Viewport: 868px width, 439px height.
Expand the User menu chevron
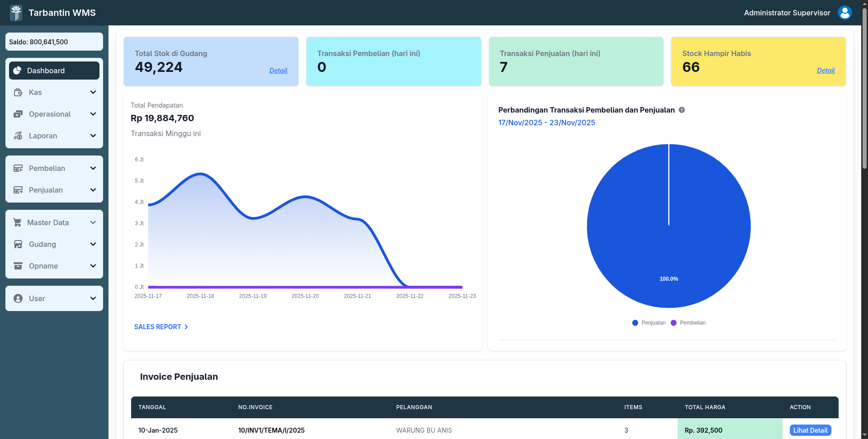(93, 298)
